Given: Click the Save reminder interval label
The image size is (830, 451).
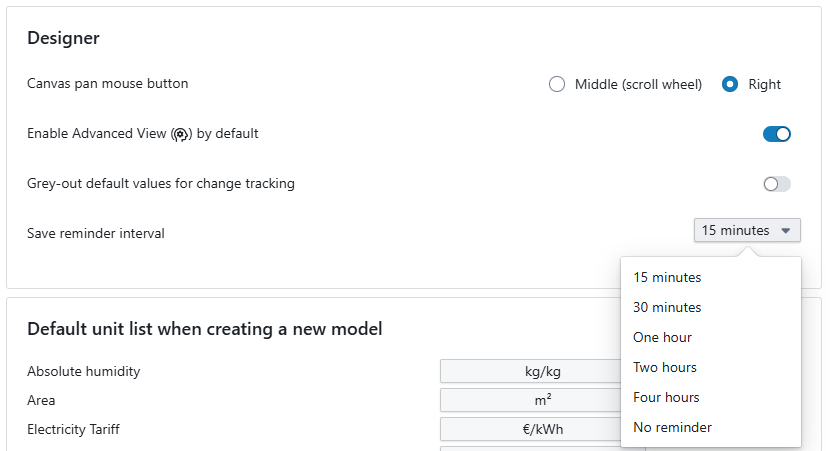Looking at the screenshot, I should coord(96,233).
